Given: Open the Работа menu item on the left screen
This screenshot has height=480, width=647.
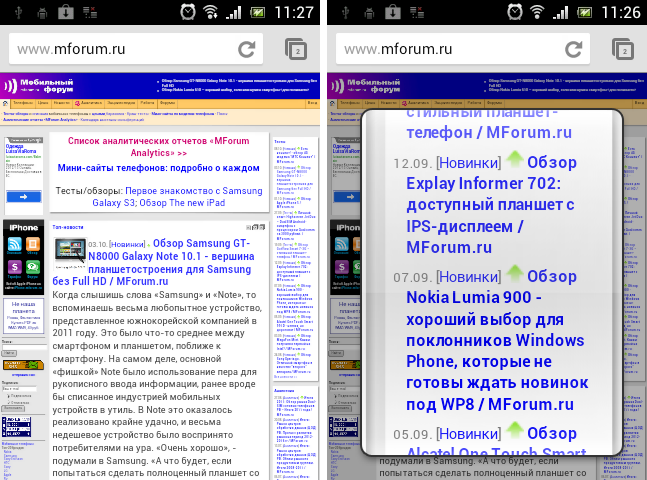Looking at the screenshot, I should point(147,103).
